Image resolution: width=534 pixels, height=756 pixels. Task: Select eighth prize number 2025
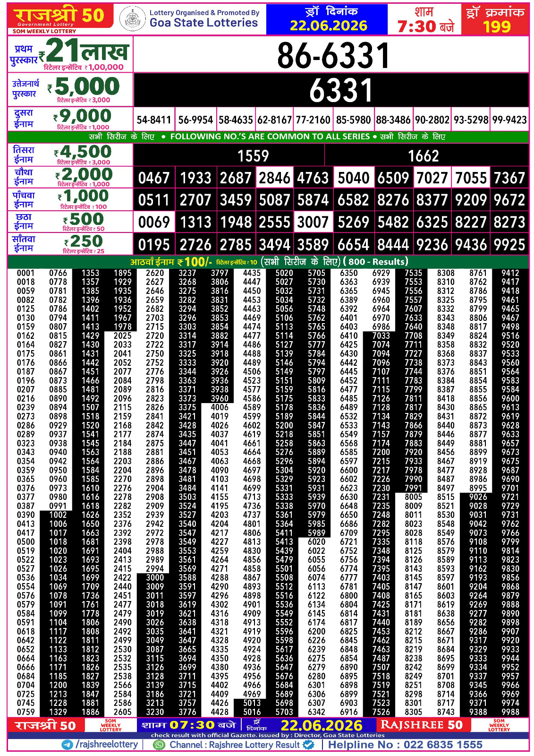(122, 336)
